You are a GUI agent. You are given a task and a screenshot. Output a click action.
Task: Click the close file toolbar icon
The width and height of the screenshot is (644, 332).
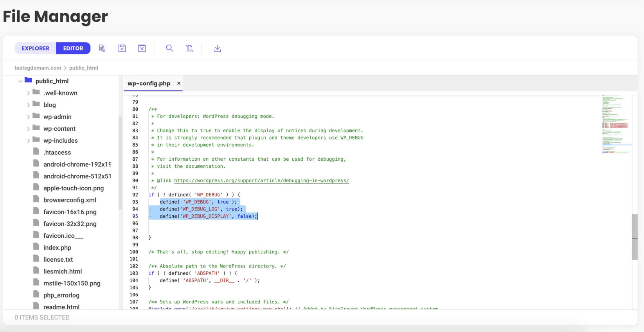pyautogui.click(x=142, y=48)
